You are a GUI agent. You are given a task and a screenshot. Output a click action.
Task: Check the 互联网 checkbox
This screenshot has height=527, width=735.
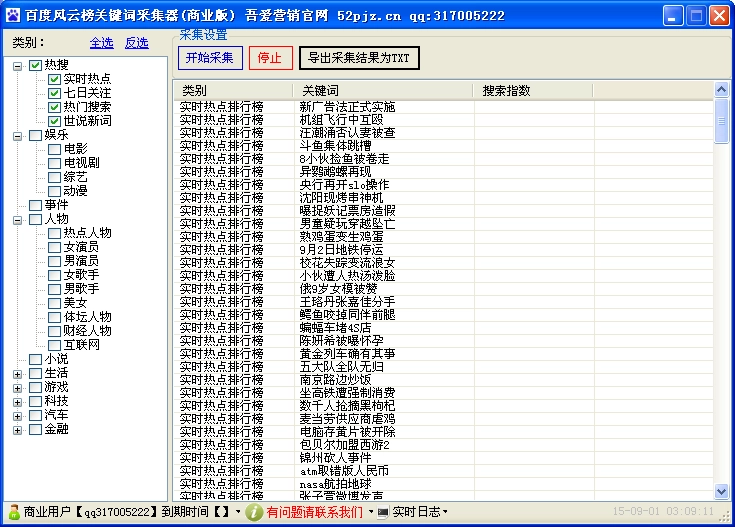click(x=54, y=346)
